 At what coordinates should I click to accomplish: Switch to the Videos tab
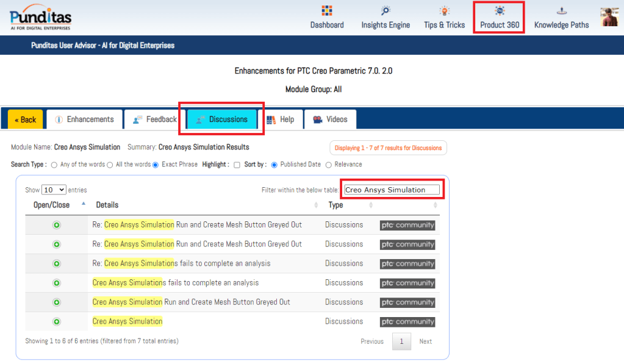(330, 120)
